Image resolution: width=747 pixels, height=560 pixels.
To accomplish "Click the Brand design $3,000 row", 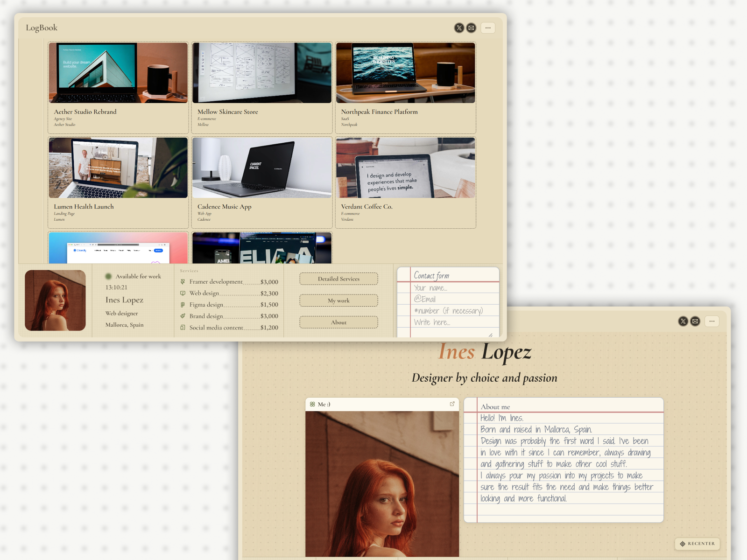I will pos(229,316).
